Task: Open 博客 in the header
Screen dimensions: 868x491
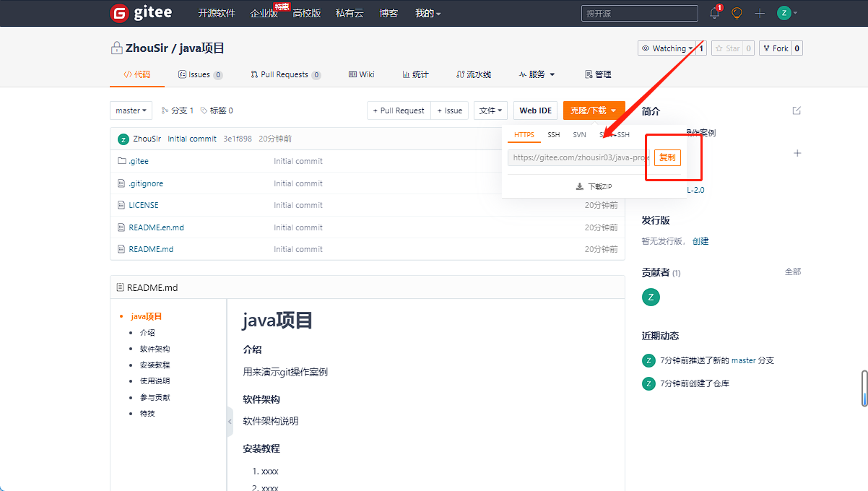Action: [x=389, y=13]
